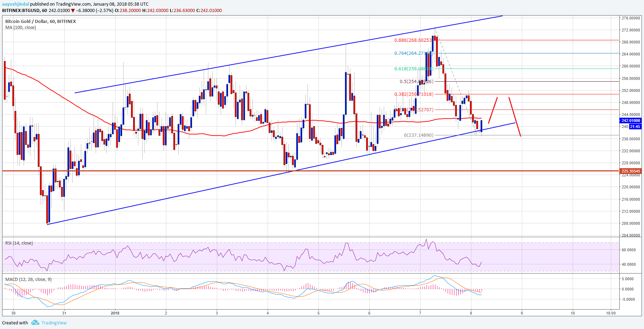Open the TradingView text link in footer

[54, 323]
